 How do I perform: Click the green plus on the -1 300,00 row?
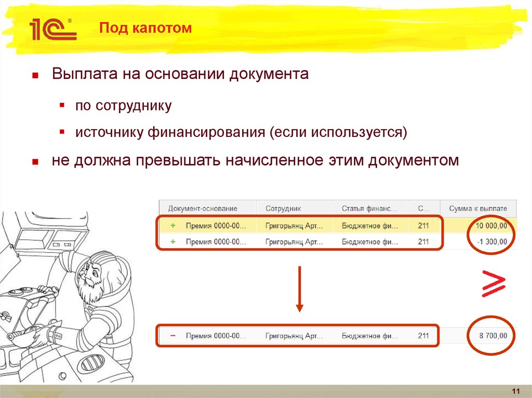[173, 242]
